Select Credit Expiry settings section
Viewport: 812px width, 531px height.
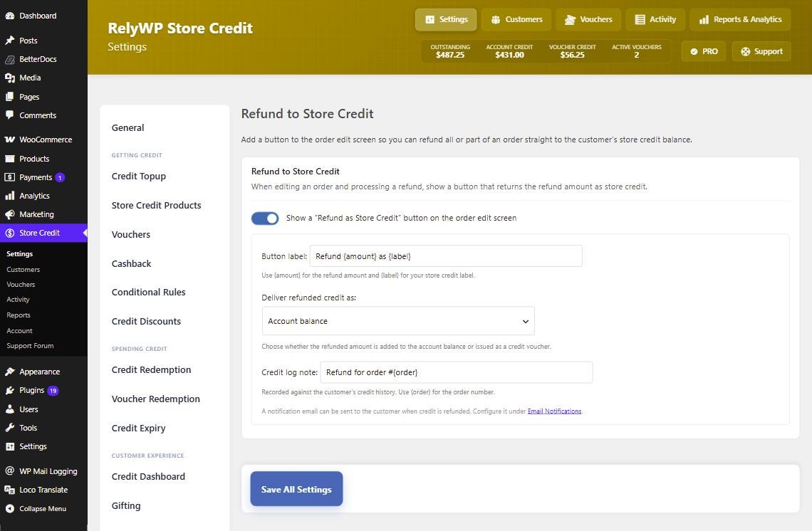(139, 429)
